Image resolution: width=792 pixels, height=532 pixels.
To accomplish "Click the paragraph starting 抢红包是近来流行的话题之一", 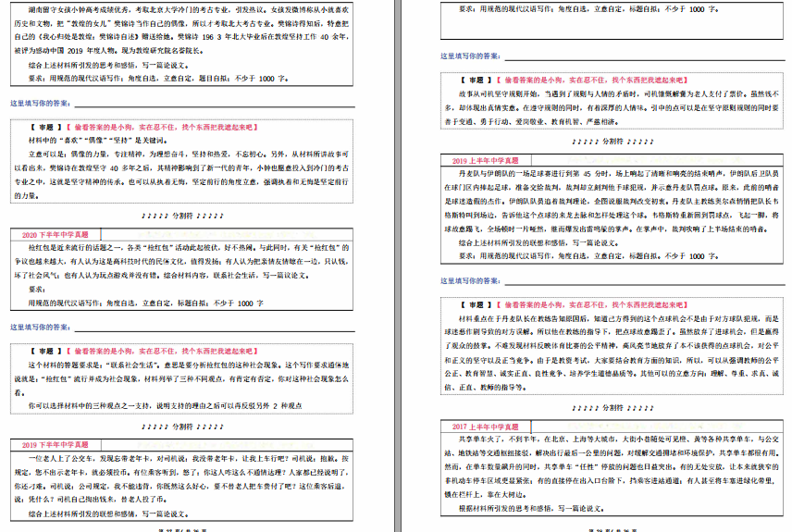I will (181, 261).
